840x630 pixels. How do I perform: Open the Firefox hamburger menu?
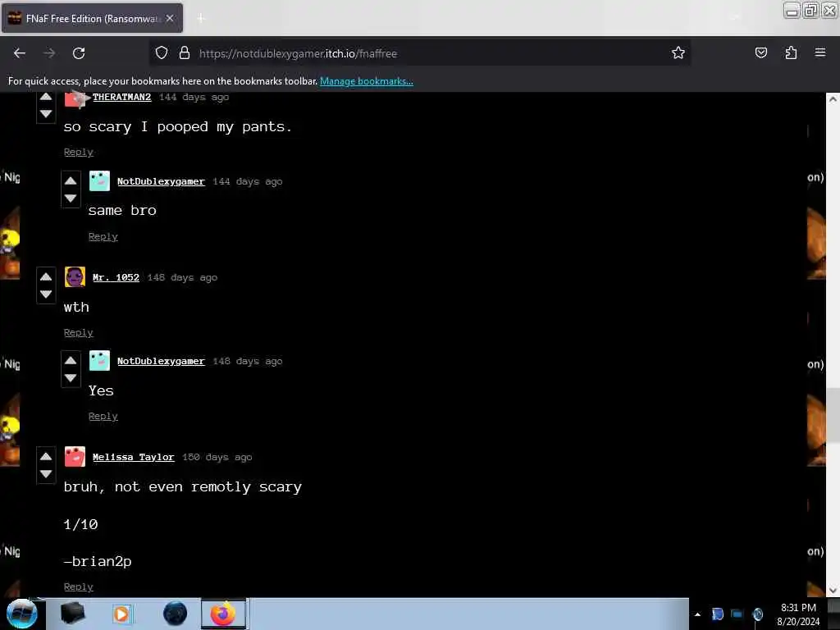[x=820, y=52]
